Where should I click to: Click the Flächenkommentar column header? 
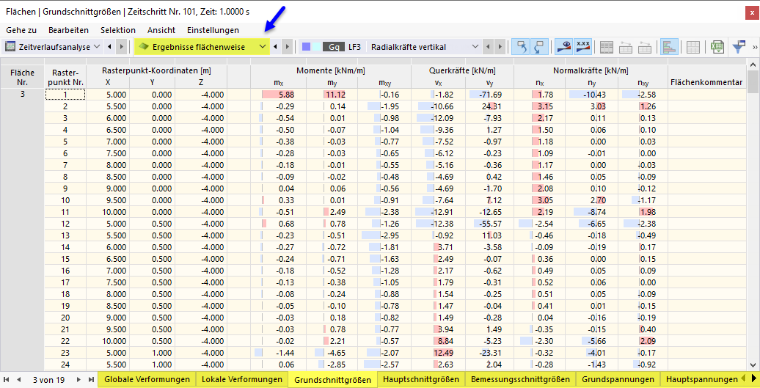707,82
